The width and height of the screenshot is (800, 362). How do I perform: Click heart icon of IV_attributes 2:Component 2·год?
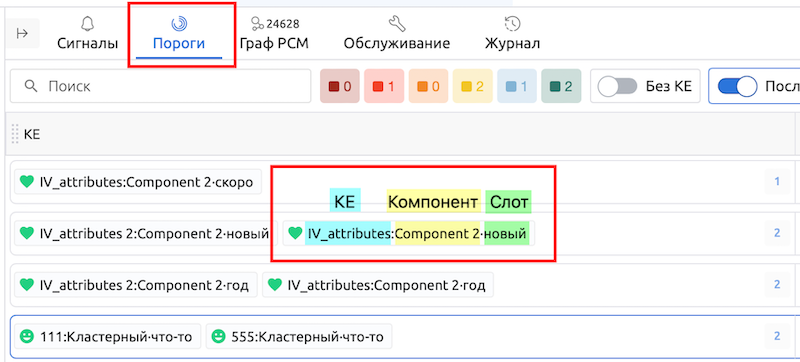coord(26,285)
